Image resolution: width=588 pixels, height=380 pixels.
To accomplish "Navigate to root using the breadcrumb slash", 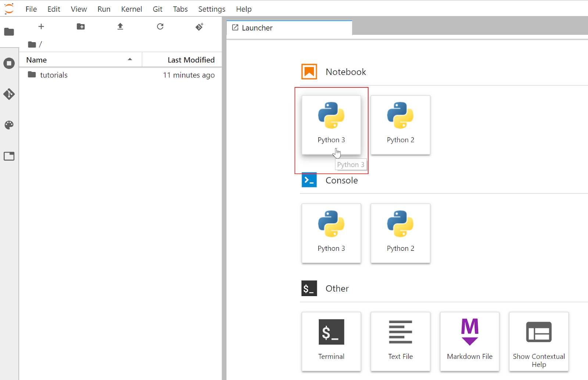I will click(40, 44).
